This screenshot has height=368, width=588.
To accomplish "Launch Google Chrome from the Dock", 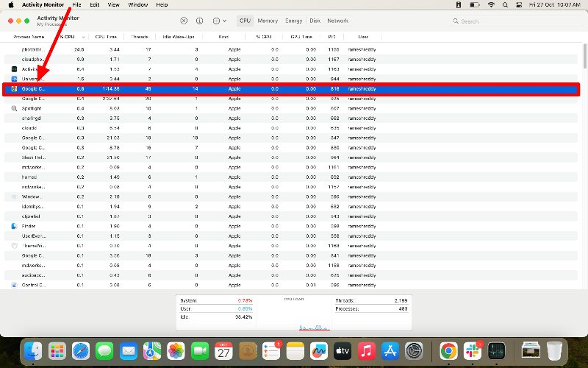I will tap(448, 351).
